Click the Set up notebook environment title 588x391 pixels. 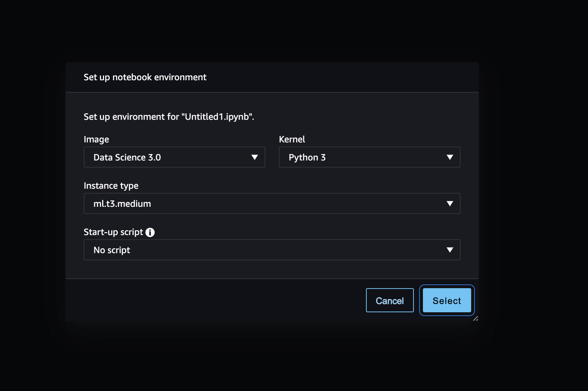click(x=145, y=77)
